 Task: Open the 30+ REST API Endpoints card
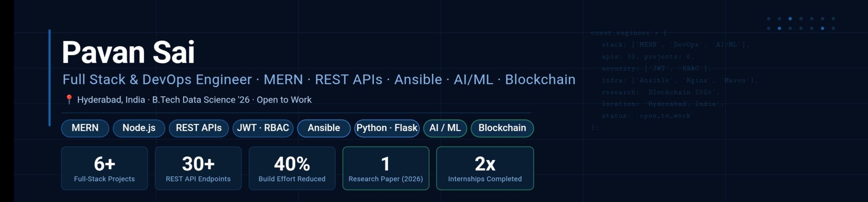[198, 168]
